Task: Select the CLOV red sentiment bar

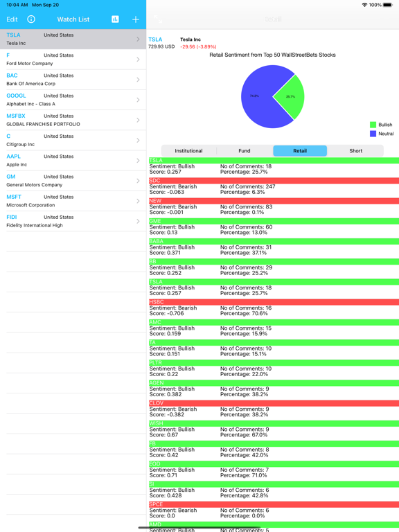Action: [274, 403]
